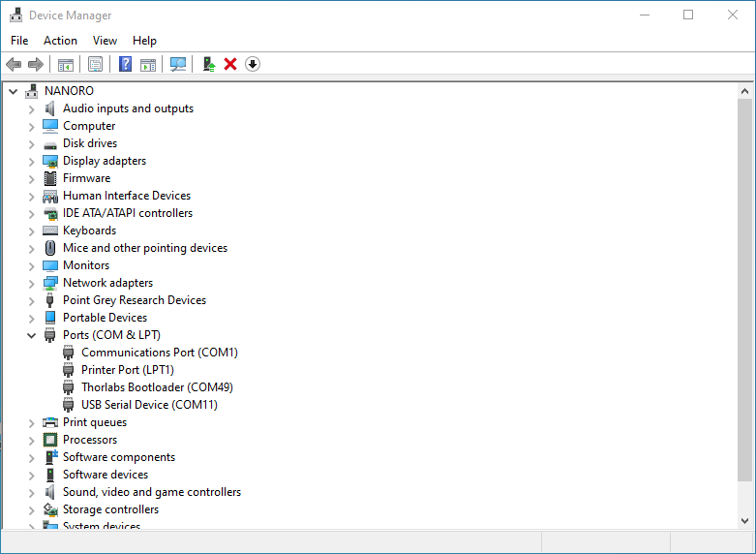
Task: Expand the Network adapters category
Action: pyautogui.click(x=31, y=283)
